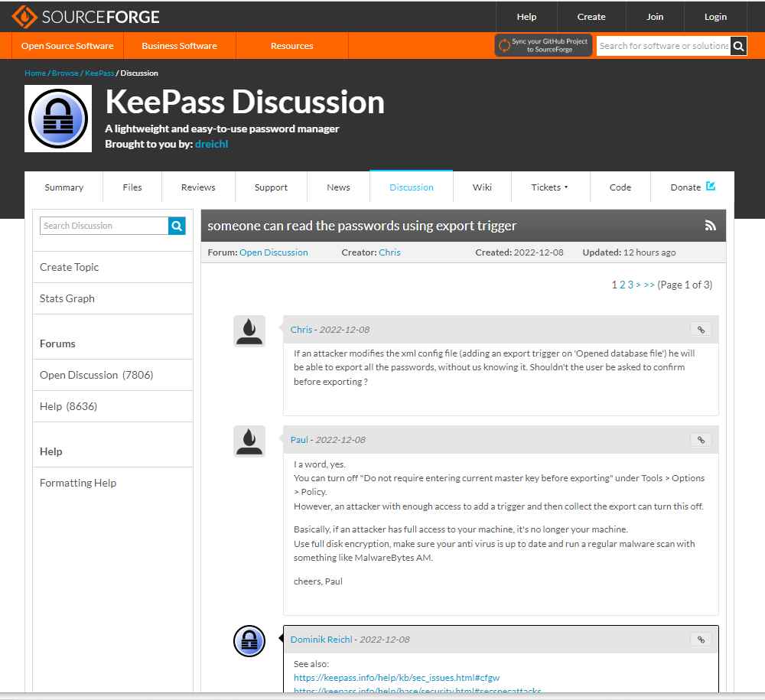This screenshot has height=700, width=765.
Task: Click Sync your GitHub Project button
Action: click(543, 45)
